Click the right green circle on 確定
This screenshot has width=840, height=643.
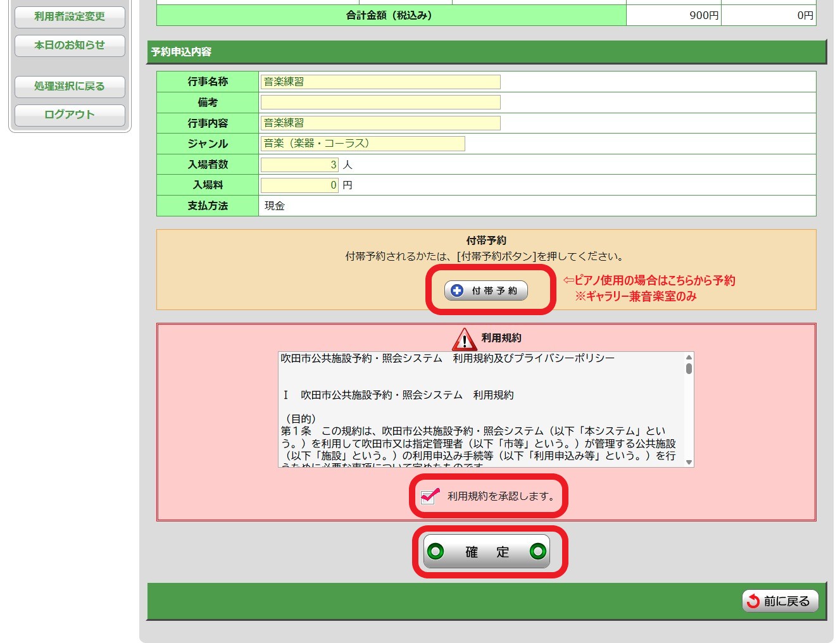pos(537,551)
